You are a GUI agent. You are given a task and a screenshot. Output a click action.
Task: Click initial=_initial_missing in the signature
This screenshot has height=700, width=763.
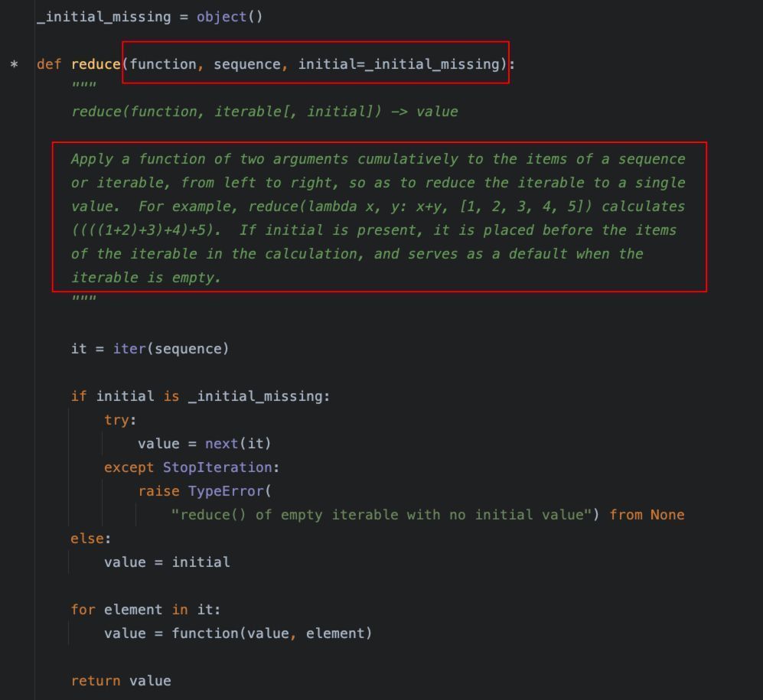pyautogui.click(x=399, y=64)
